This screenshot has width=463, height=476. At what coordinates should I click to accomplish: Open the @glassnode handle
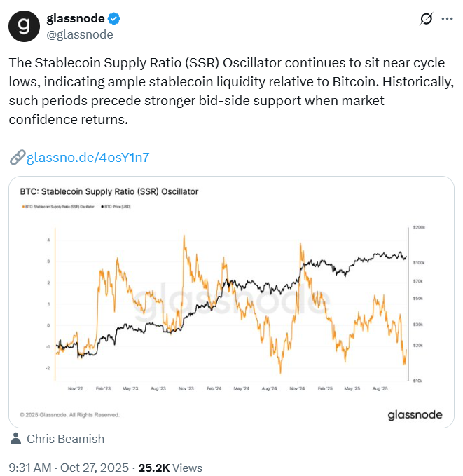[79, 34]
